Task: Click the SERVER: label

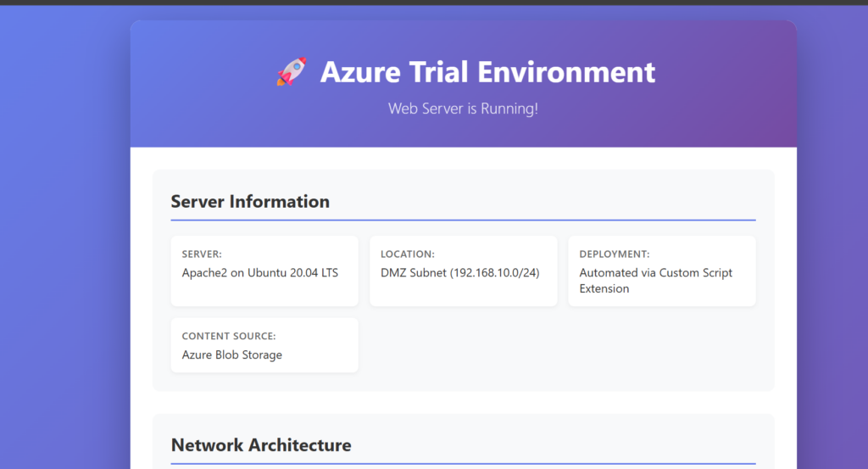Action: (202, 254)
